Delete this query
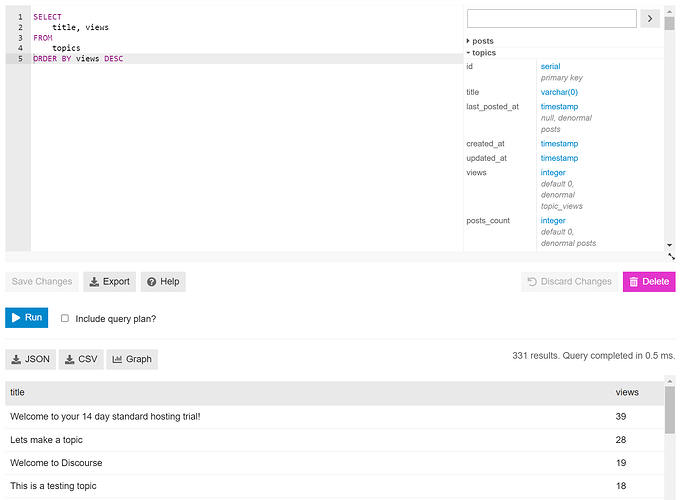 tap(649, 282)
